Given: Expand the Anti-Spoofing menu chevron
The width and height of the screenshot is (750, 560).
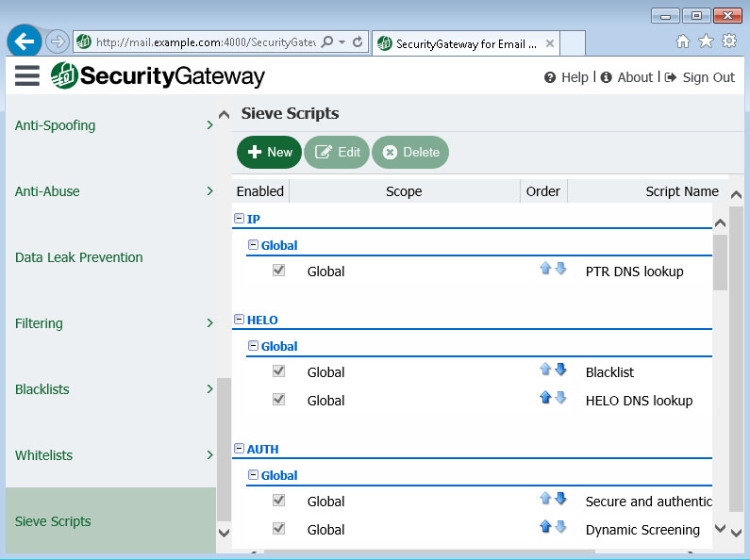Looking at the screenshot, I should (209, 125).
